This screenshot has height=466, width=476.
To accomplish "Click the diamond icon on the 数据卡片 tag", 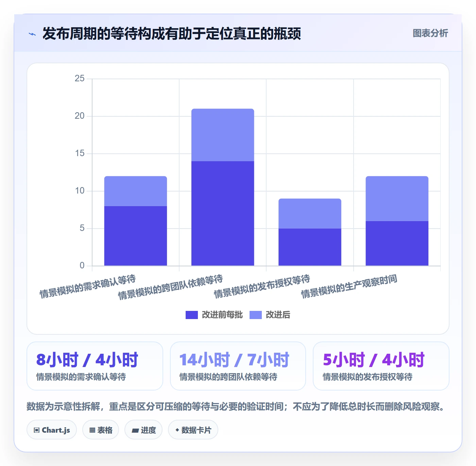I will 177,430.
